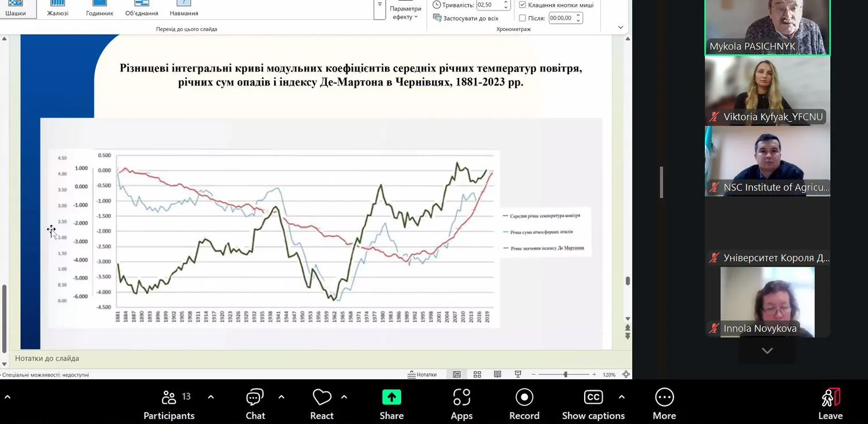
Task: Expand the participants options arrow
Action: click(x=211, y=397)
